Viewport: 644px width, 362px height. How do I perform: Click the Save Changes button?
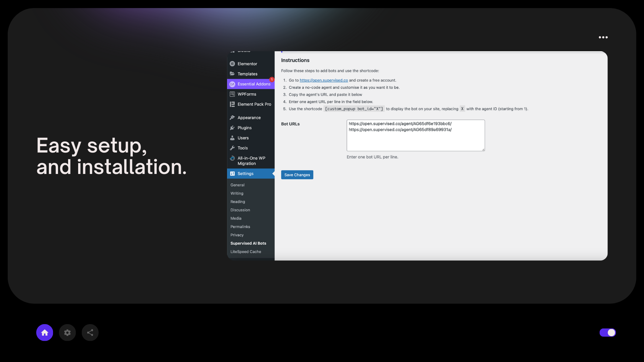click(x=297, y=175)
